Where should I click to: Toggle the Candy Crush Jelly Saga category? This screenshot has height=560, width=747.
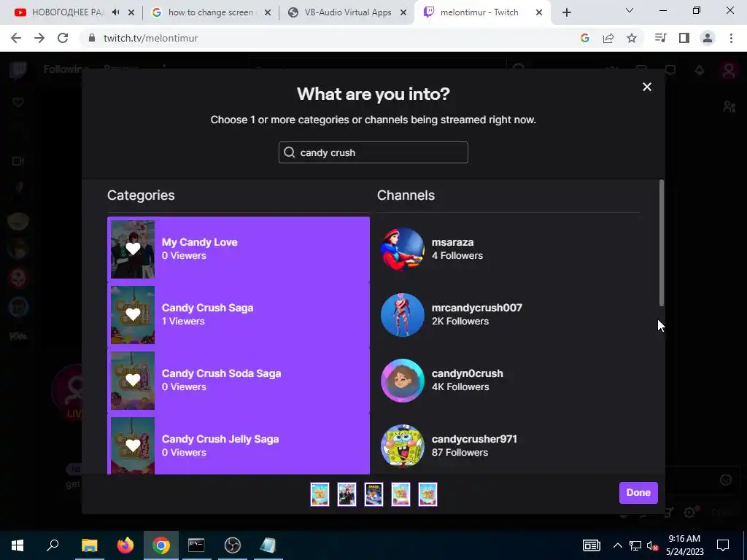239,445
